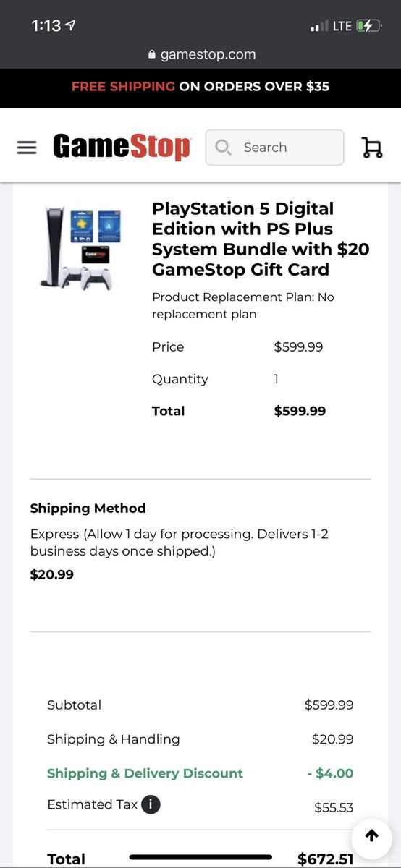Screen dimensions: 401x868
Task: Tap the gamestop.com address bar
Action: (200, 54)
